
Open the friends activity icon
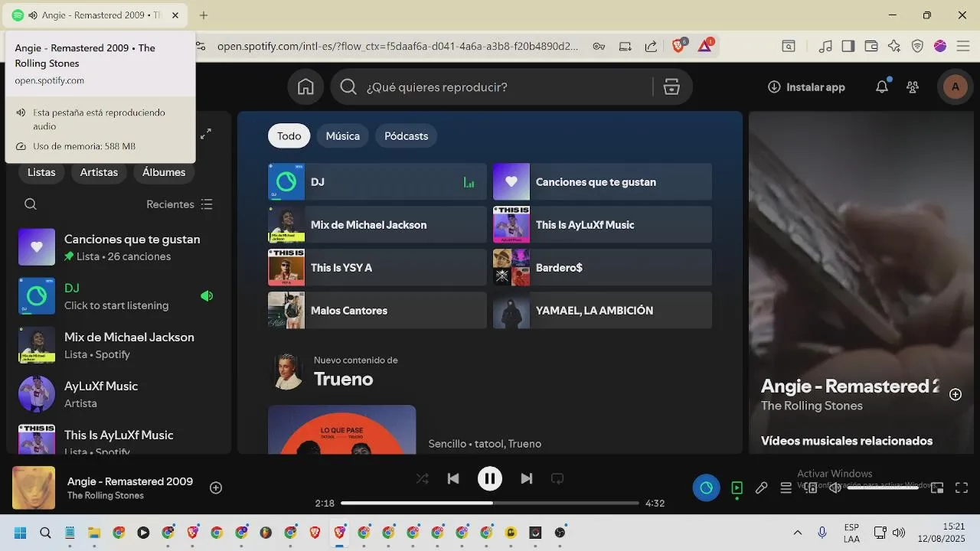click(x=913, y=87)
